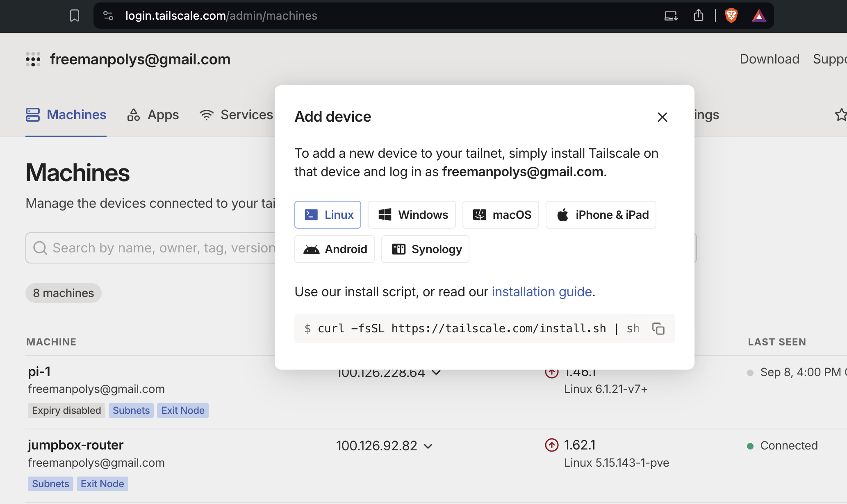This screenshot has width=847, height=504.
Task: Click pi-1 Exit Node tag
Action: coord(183,411)
